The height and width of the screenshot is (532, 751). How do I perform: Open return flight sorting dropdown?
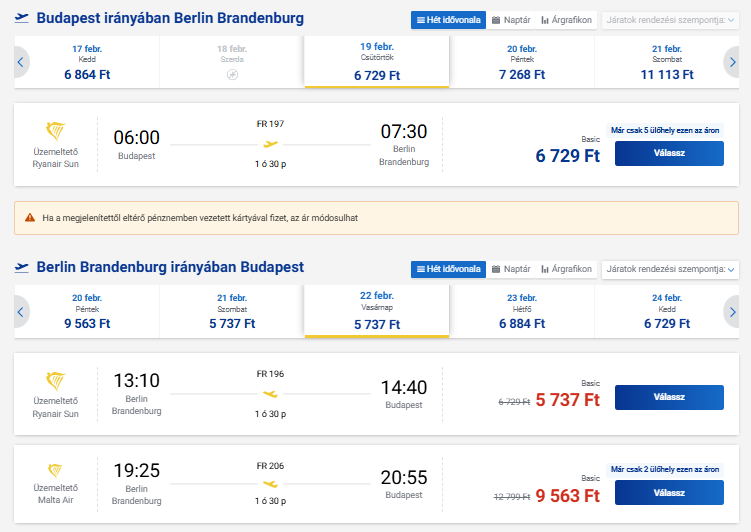coord(670,269)
